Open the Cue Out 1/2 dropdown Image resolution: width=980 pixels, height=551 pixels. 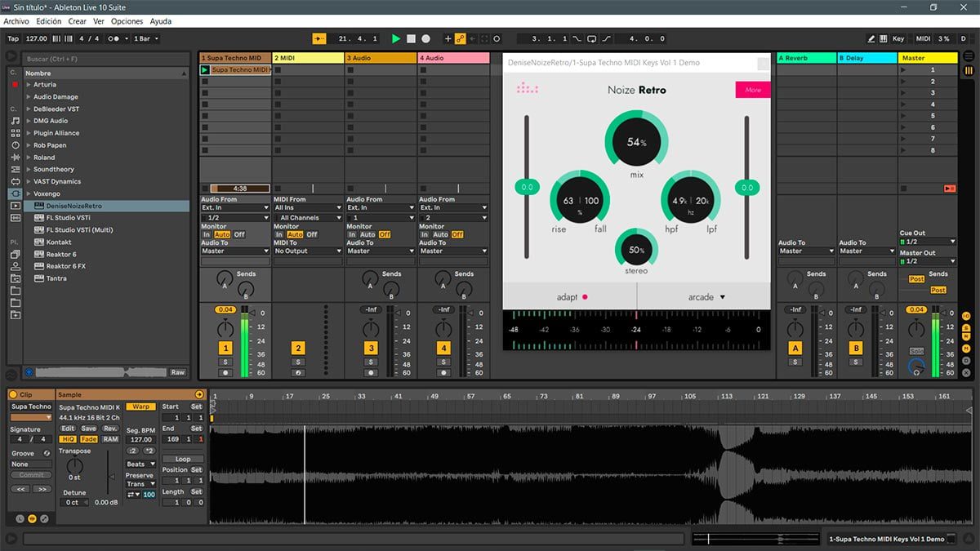[x=927, y=242]
